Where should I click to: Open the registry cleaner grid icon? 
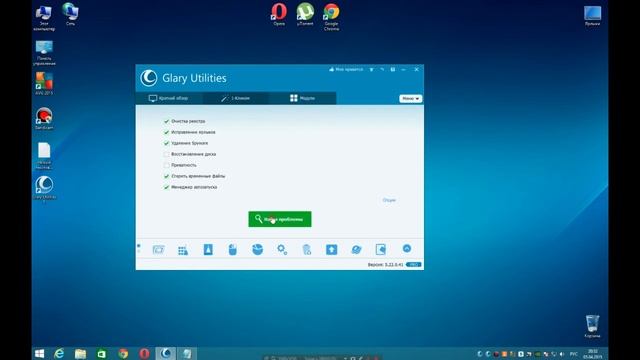[x=183, y=250]
